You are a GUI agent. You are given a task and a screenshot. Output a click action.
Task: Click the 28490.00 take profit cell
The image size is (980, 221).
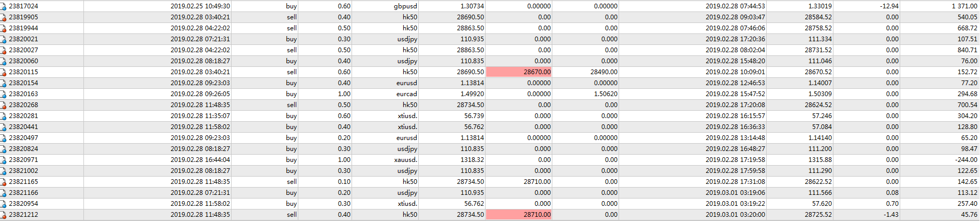(x=604, y=72)
